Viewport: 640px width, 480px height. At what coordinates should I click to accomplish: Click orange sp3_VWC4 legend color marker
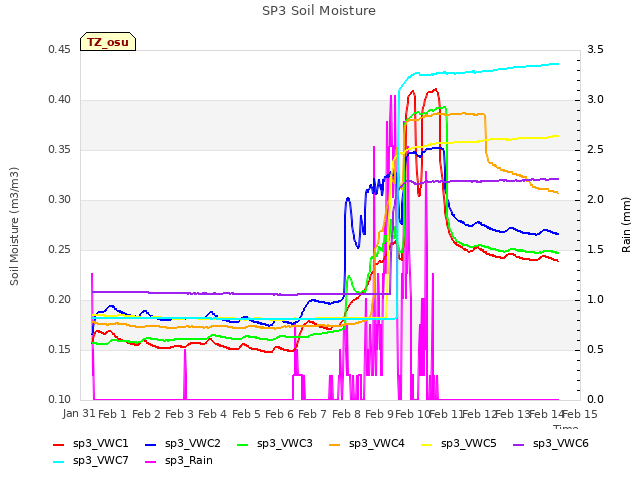(334, 444)
